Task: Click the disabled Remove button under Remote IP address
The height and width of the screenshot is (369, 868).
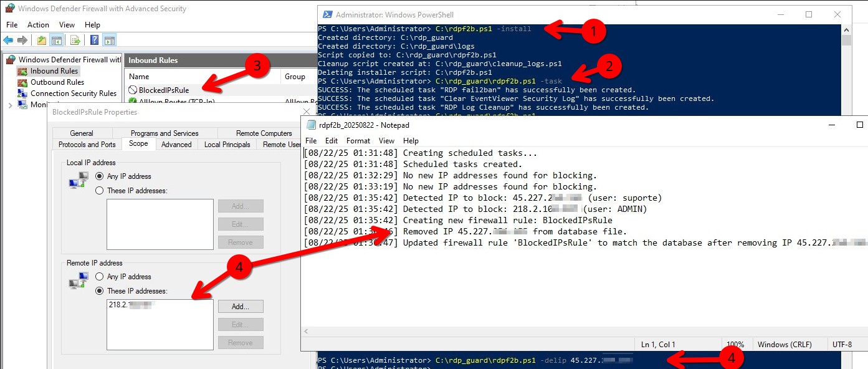Action: (x=241, y=343)
